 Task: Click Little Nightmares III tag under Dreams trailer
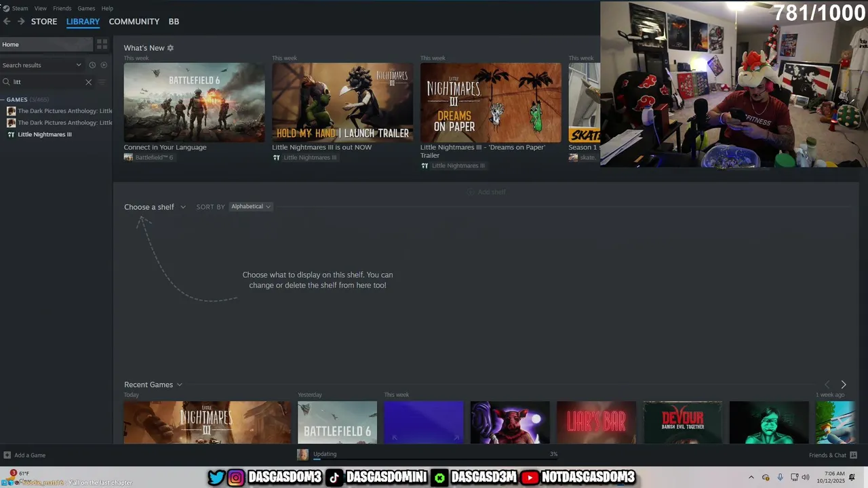453,165
